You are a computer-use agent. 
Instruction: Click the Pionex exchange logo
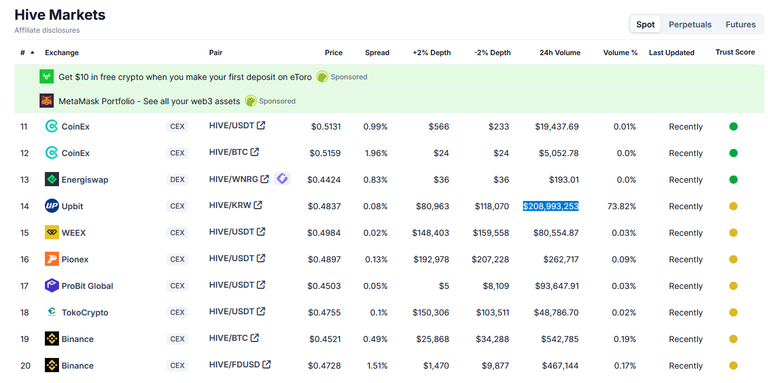51,259
